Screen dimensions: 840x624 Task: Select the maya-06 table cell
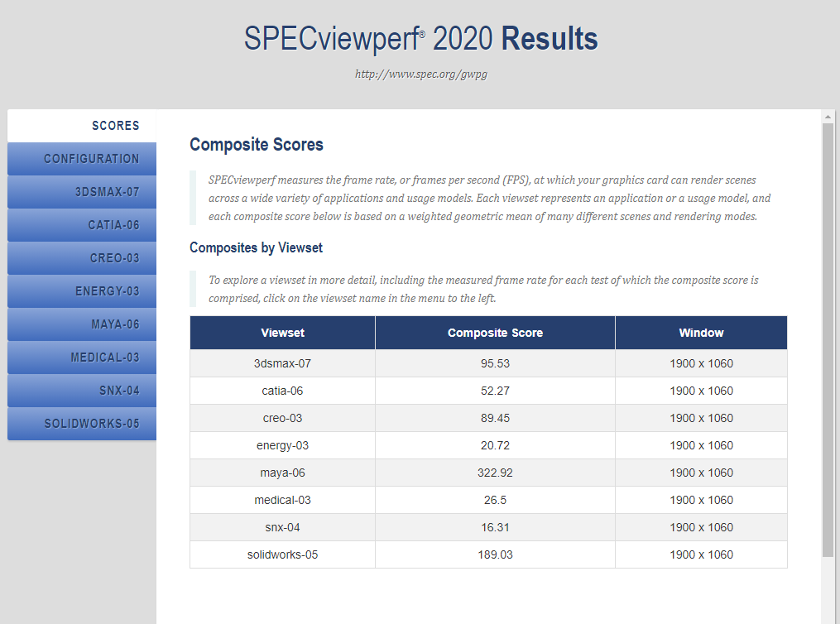click(x=282, y=473)
